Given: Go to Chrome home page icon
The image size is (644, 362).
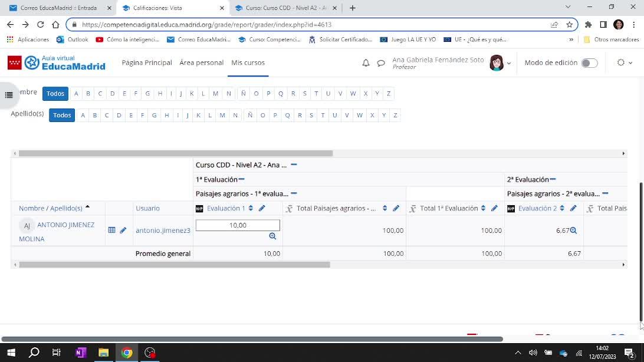Looking at the screenshot, I should click(x=55, y=25).
